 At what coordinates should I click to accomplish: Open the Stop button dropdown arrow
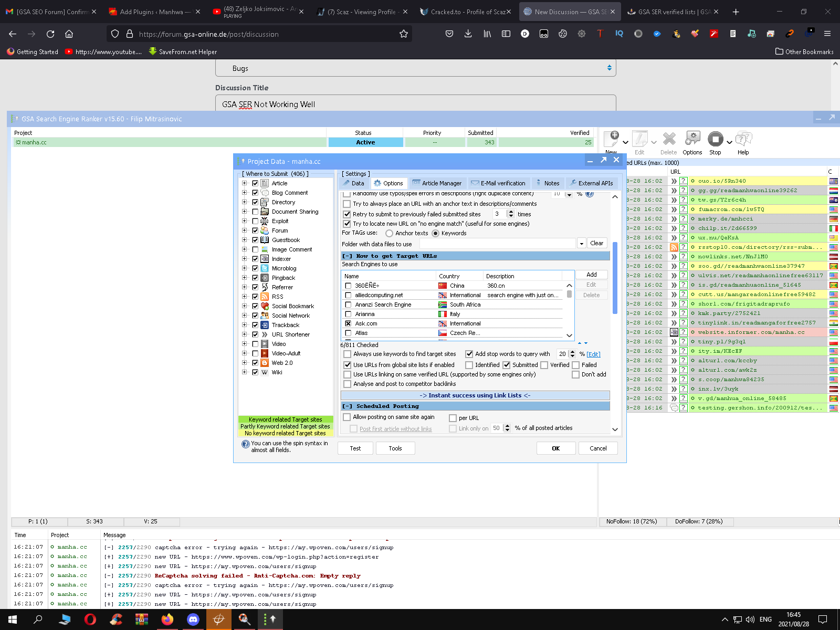pyautogui.click(x=729, y=142)
